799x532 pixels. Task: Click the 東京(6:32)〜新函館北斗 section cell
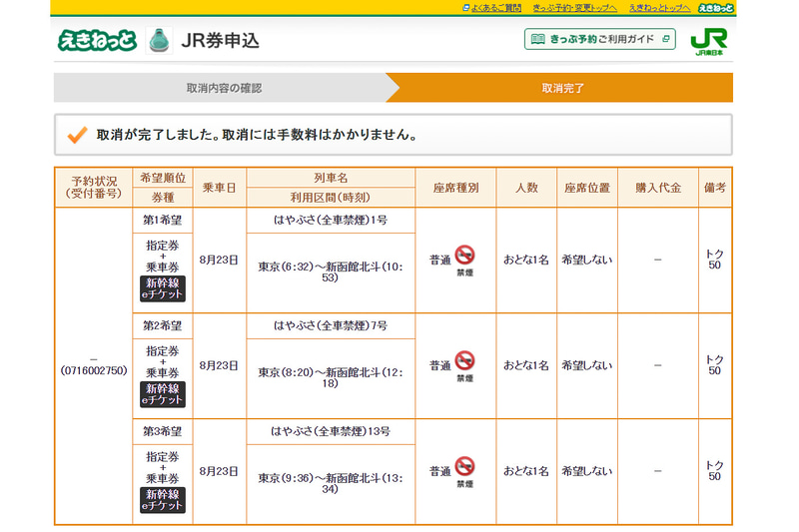[x=331, y=272]
